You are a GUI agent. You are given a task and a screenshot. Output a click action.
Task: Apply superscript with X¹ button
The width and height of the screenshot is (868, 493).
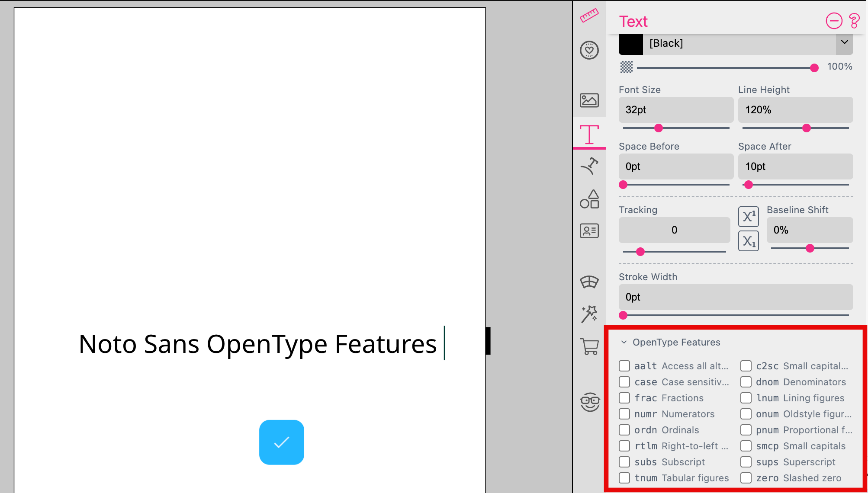click(x=749, y=217)
